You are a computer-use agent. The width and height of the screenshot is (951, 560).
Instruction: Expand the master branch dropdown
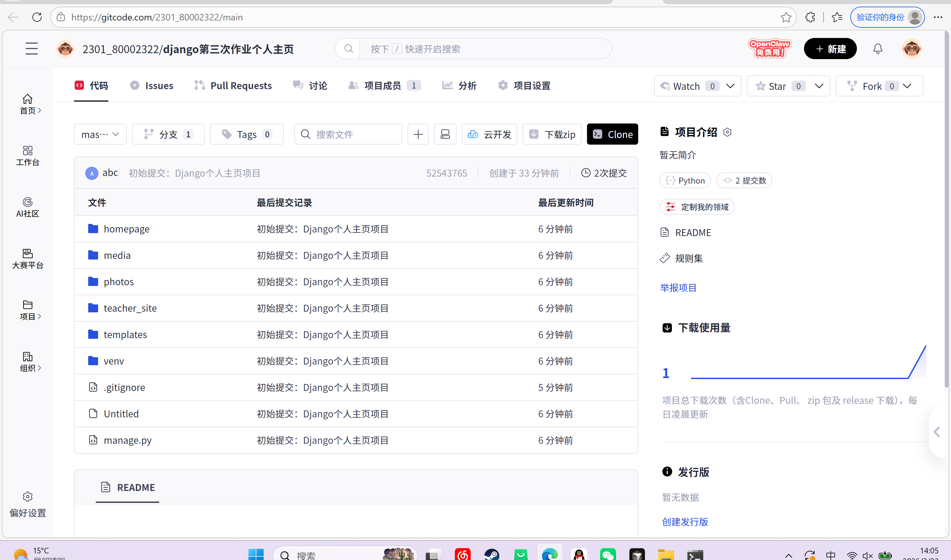pos(100,134)
